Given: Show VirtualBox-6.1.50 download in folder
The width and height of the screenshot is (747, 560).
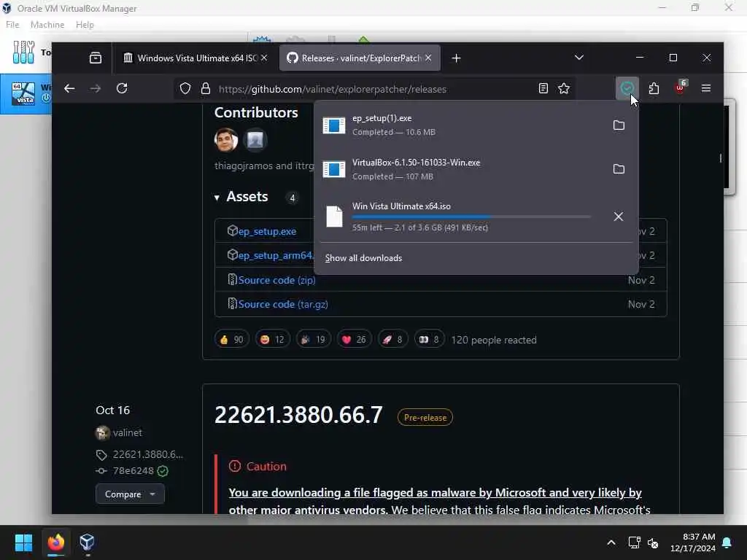Looking at the screenshot, I should coord(619,169).
